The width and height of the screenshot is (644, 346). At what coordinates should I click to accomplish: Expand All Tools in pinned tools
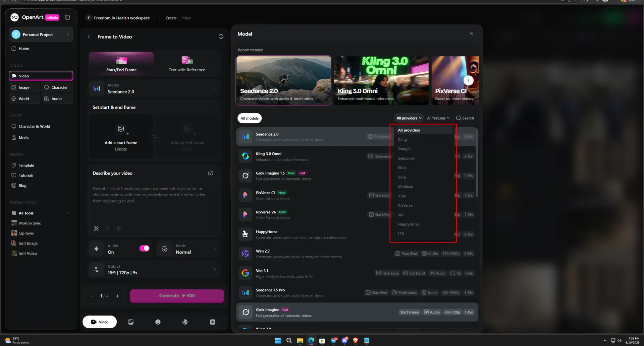(41, 213)
